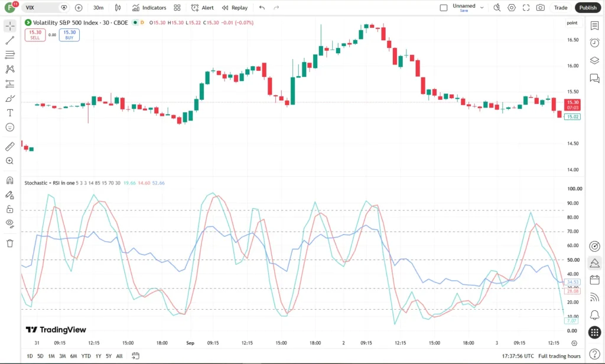Open the candlestick chart type selector
Image resolution: width=605 pixels, height=364 pixels.
coord(118,7)
